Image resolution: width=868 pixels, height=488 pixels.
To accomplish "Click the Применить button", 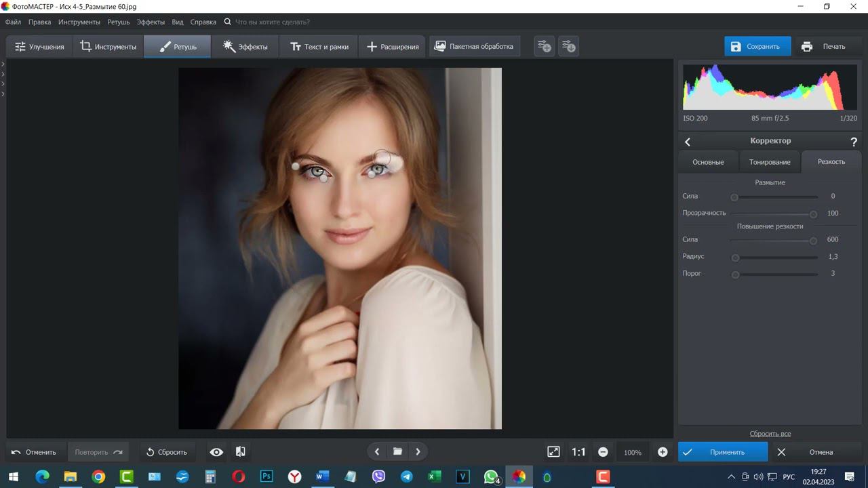I will pyautogui.click(x=722, y=452).
